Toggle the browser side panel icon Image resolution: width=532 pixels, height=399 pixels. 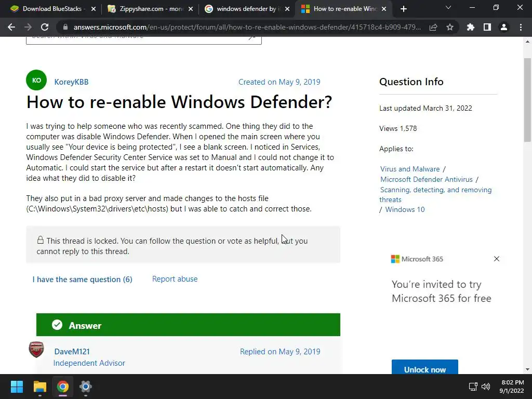(487, 27)
